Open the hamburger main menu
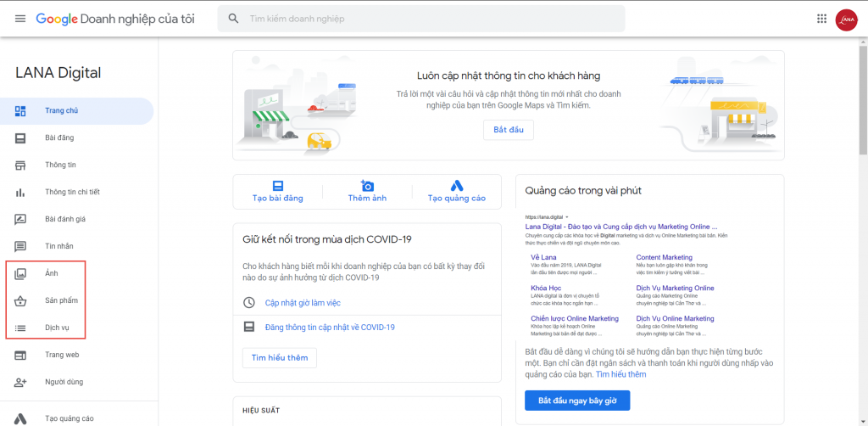 19,19
